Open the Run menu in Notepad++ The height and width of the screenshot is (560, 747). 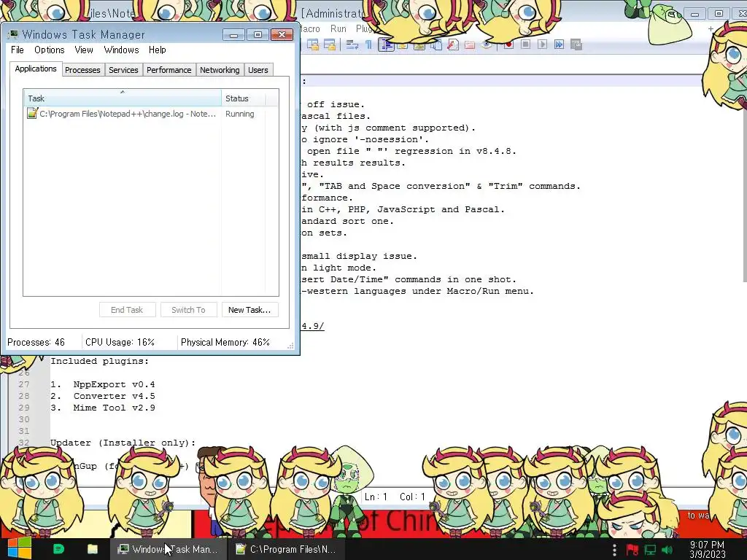point(338,28)
